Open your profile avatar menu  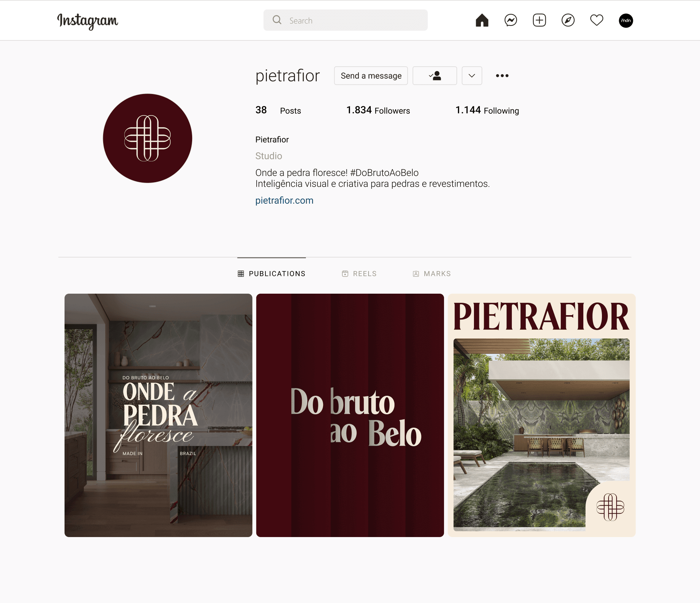[x=626, y=21]
